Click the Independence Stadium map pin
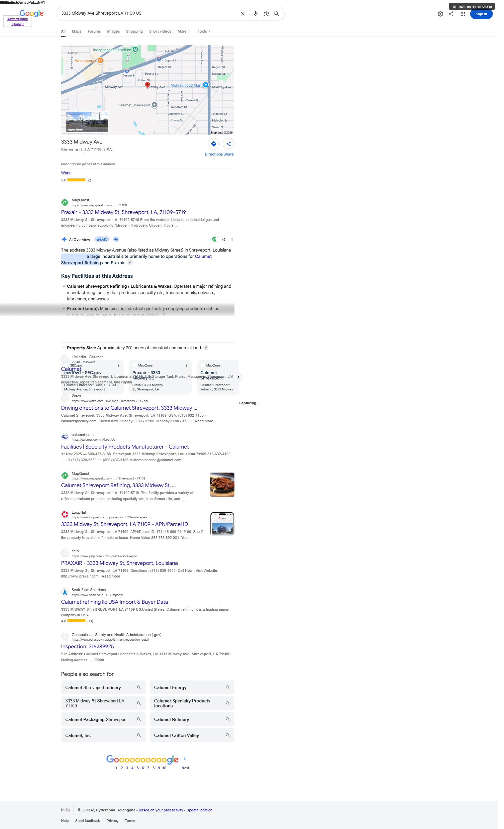This screenshot has height=829, width=504. pos(135,50)
